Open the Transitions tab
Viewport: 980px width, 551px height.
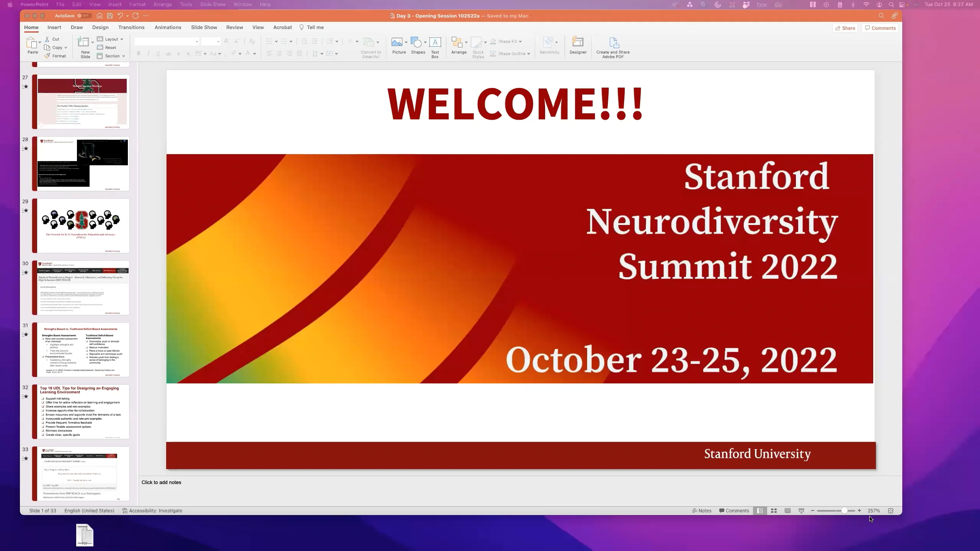[x=131, y=28]
